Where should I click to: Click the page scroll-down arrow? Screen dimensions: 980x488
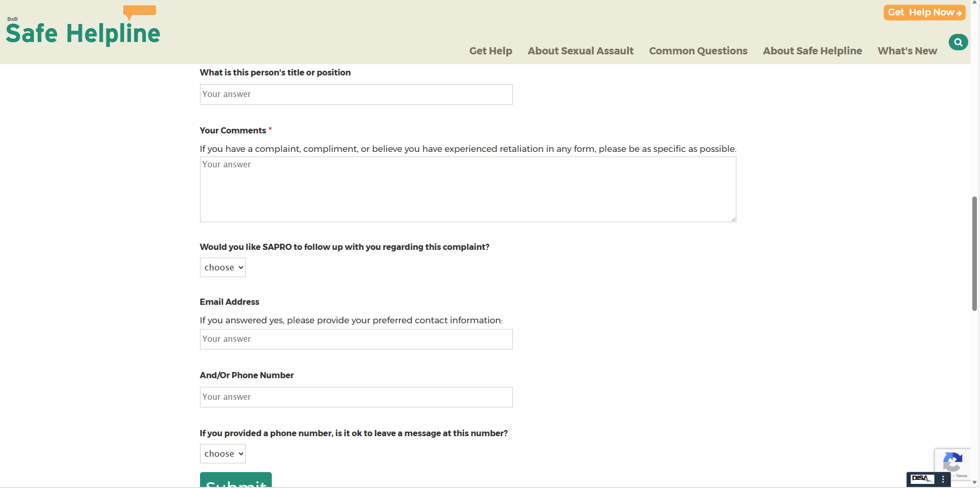tap(975, 483)
